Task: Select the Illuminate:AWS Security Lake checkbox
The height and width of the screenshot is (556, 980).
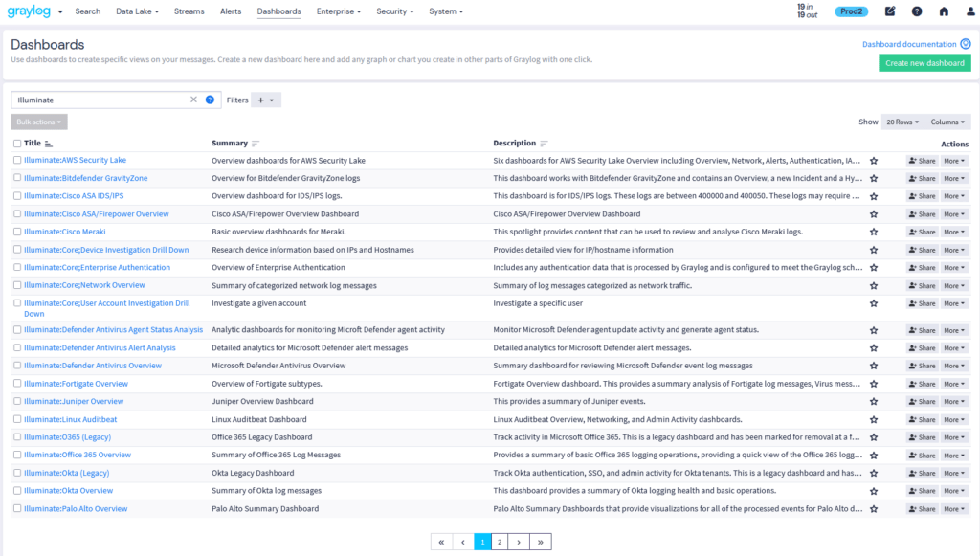Action: tap(17, 160)
